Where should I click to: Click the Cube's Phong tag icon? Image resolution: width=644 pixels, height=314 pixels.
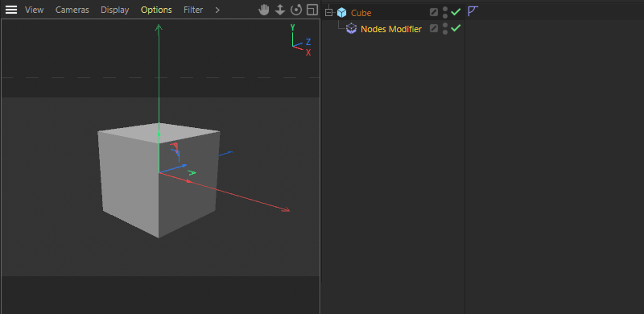[x=473, y=11]
